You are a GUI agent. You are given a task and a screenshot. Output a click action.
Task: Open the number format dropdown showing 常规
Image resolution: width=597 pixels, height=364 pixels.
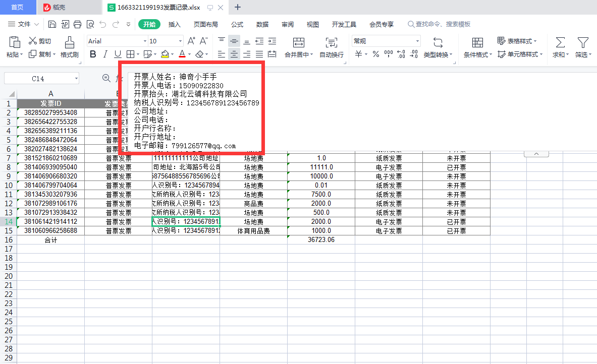click(386, 41)
